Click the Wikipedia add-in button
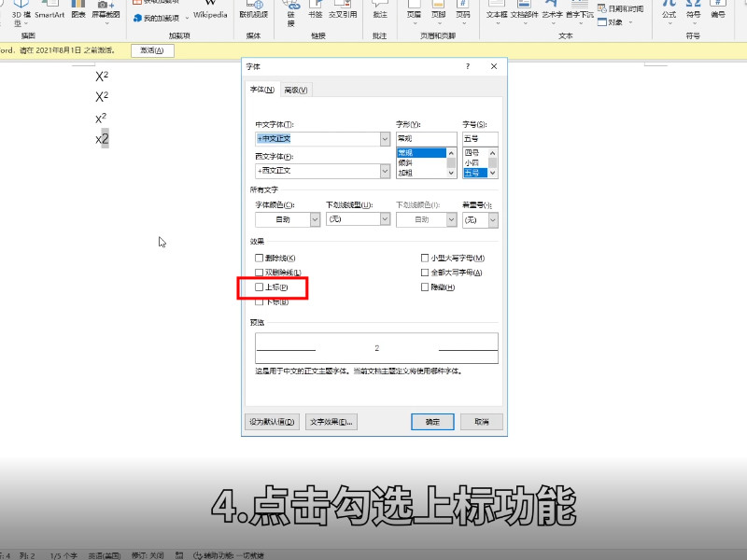747x560 pixels. click(210, 9)
